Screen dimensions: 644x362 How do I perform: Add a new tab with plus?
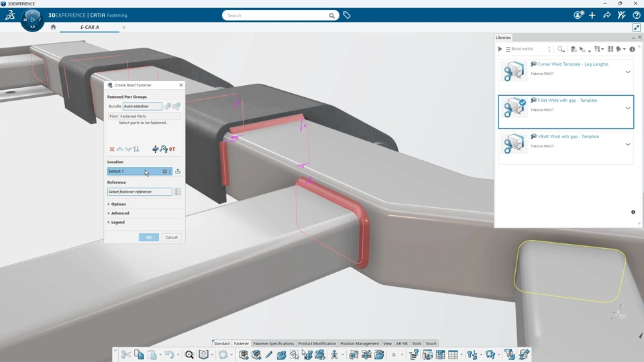click(x=124, y=27)
